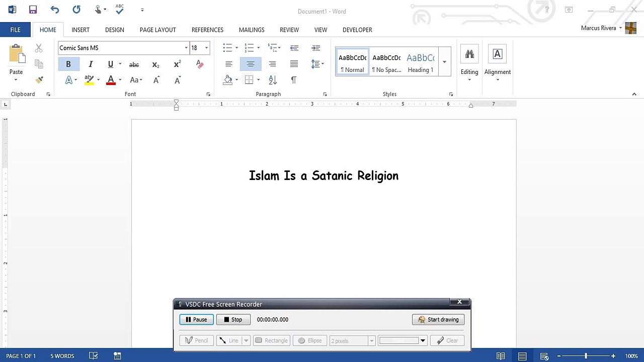Switch to the INSERT tab
This screenshot has width=644, height=362.
(x=80, y=30)
